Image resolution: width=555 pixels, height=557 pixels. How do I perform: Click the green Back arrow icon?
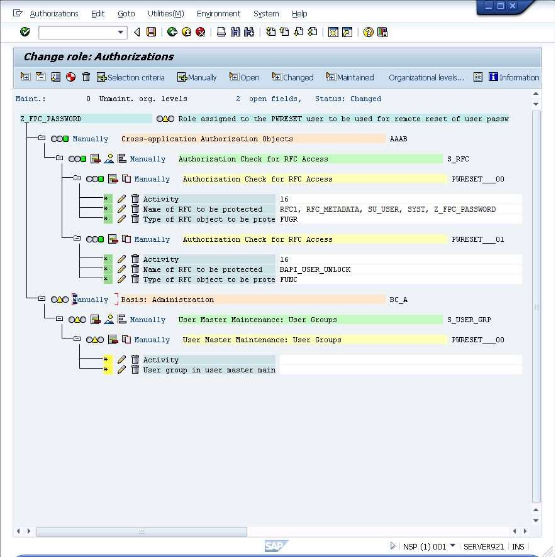172,32
